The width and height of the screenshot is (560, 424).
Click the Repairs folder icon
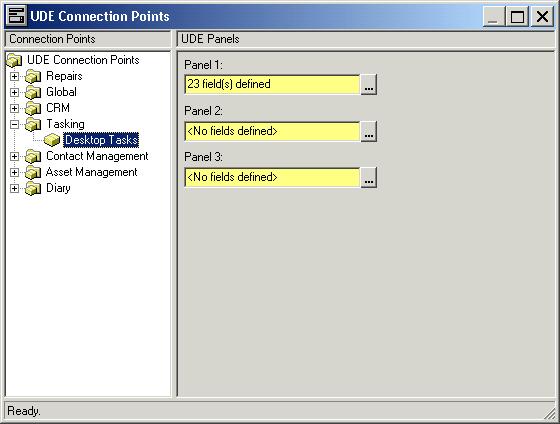[33, 76]
